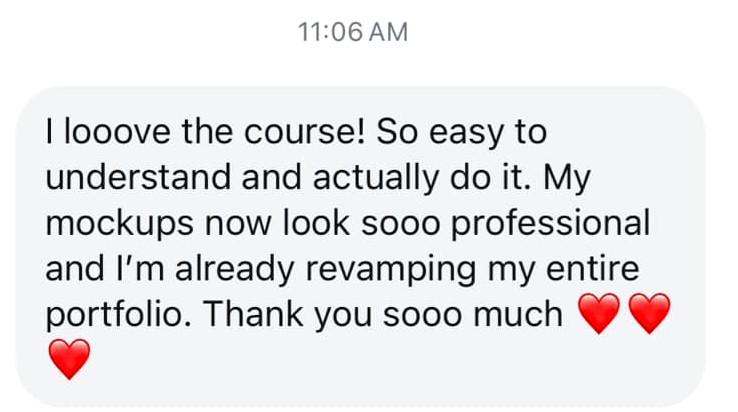Click the lone heart emoji on the last line

pyautogui.click(x=69, y=359)
